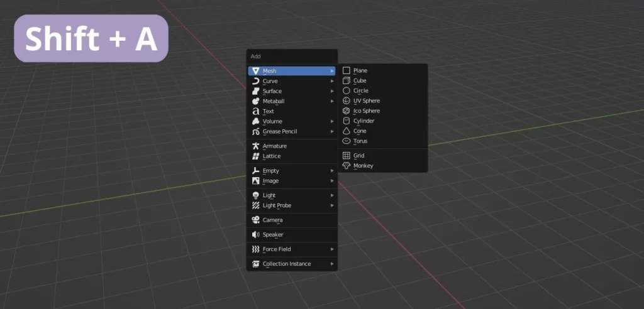Click the UV Sphere icon
This screenshot has height=309, width=644.
[347, 101]
